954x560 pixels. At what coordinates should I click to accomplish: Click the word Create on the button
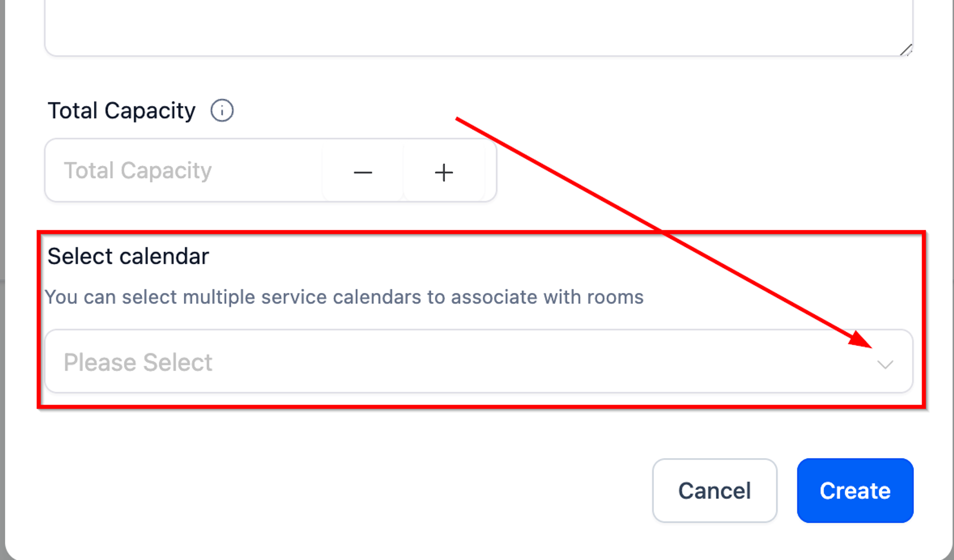pyautogui.click(x=855, y=491)
